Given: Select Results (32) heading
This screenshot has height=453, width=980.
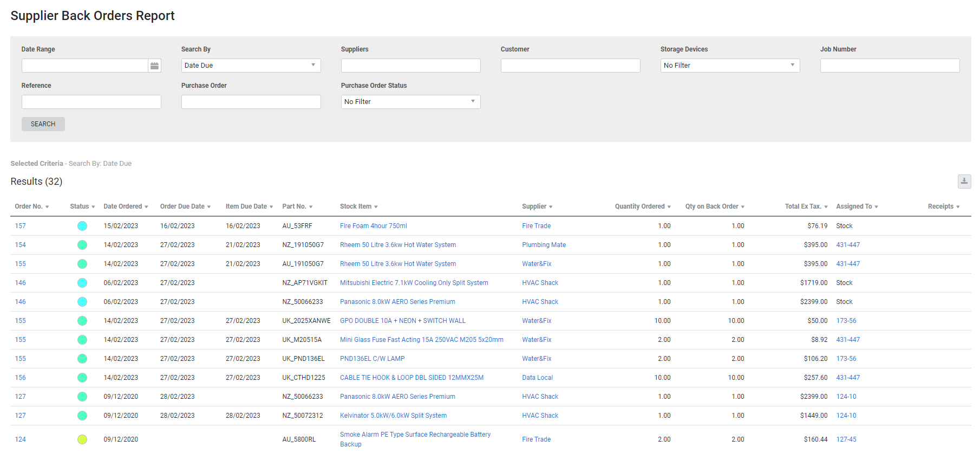Looking at the screenshot, I should click(36, 182).
